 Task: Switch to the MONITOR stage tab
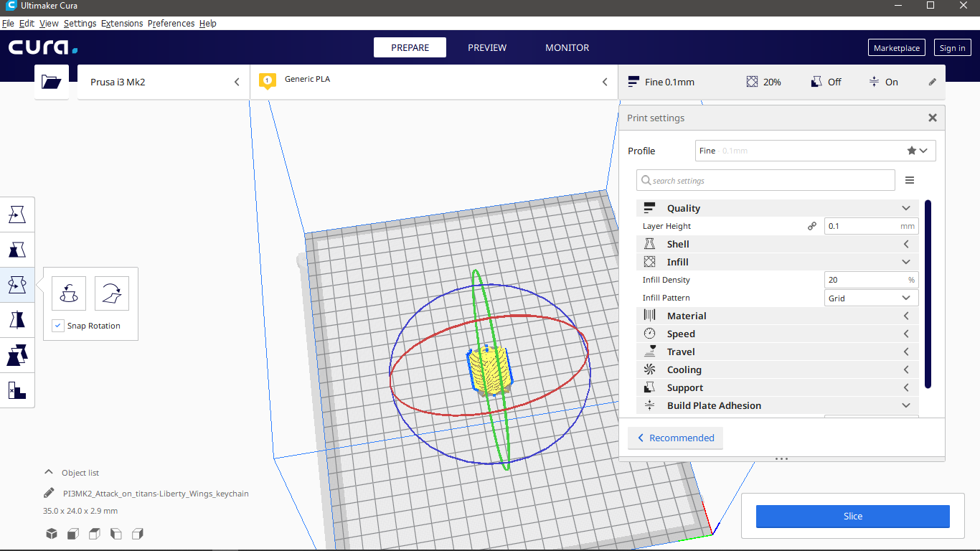pos(567,47)
